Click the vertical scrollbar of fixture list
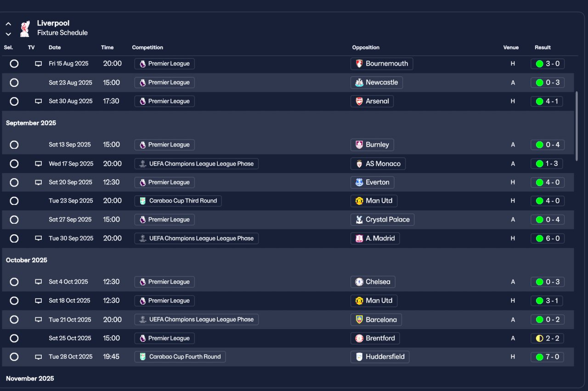The height and width of the screenshot is (391, 588). [577, 126]
